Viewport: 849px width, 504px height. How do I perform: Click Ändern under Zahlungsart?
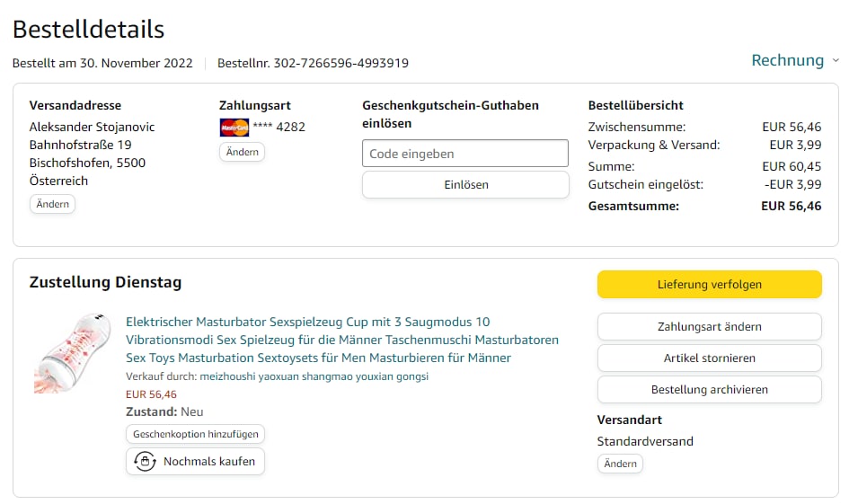point(242,152)
